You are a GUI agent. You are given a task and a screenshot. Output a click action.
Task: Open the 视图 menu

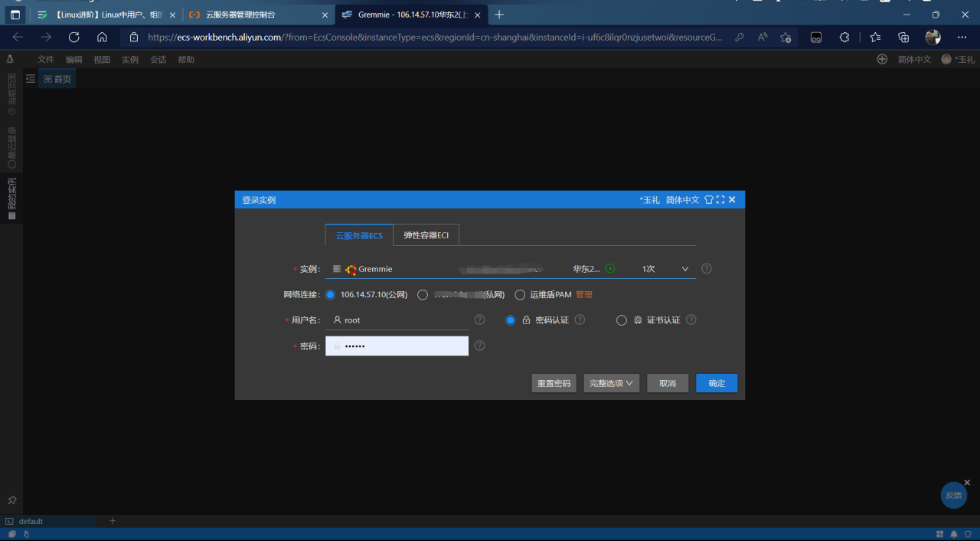(102, 59)
